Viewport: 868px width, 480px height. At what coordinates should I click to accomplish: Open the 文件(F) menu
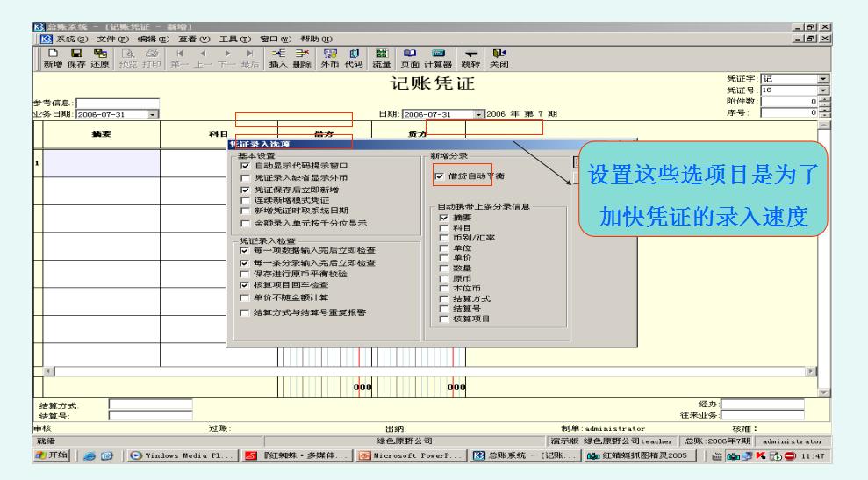(113, 39)
